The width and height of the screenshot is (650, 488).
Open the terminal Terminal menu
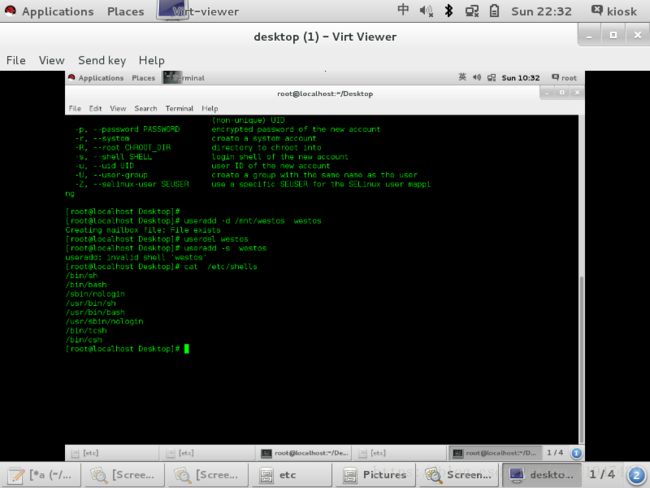(179, 109)
